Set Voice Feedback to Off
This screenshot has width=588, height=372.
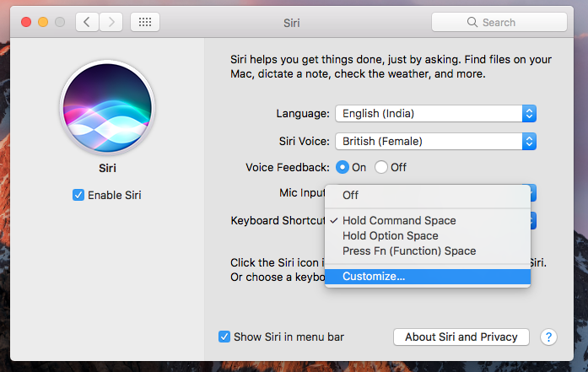pyautogui.click(x=381, y=167)
